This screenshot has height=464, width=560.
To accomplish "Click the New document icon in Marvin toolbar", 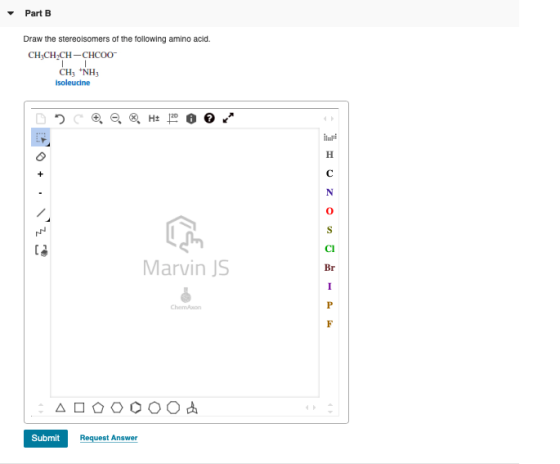I will 41,118.
